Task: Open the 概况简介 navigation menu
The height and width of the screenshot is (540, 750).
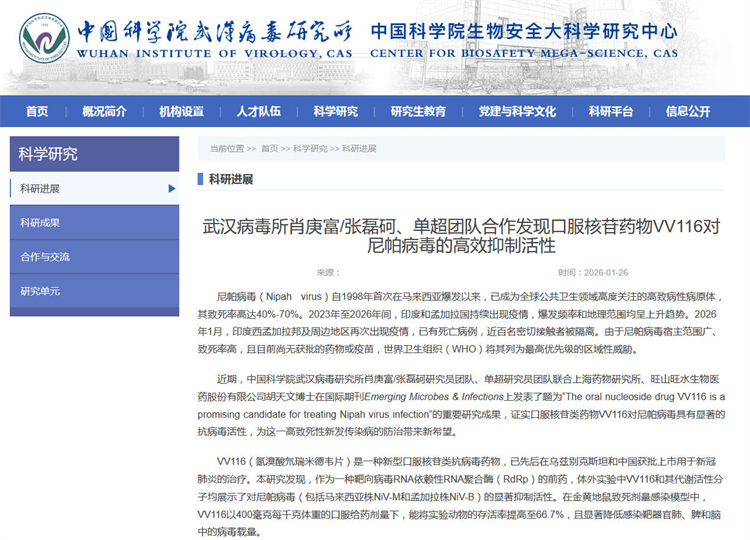Action: 104,111
